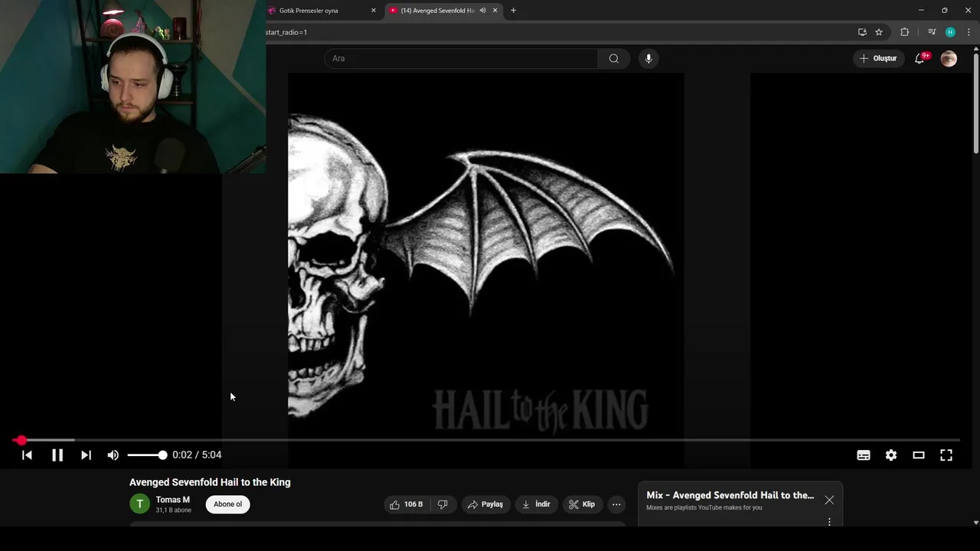Open YouTube notifications bell
Viewport: 980px width, 551px height.
pos(920,58)
